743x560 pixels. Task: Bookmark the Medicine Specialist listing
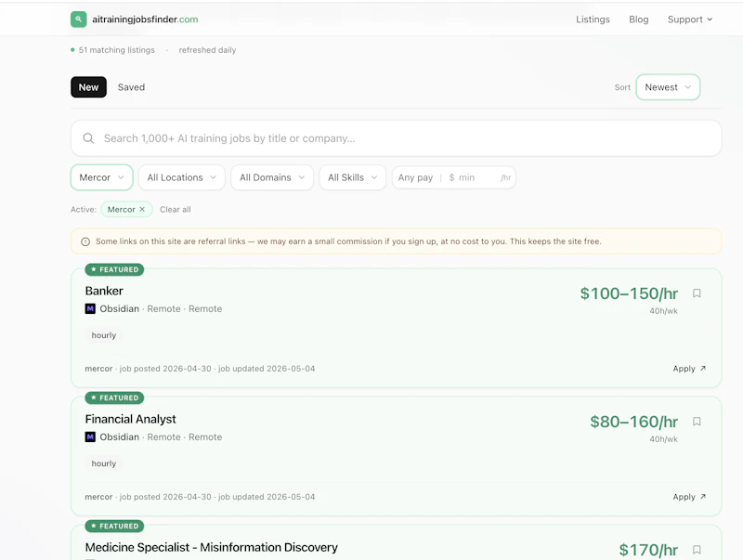click(697, 550)
